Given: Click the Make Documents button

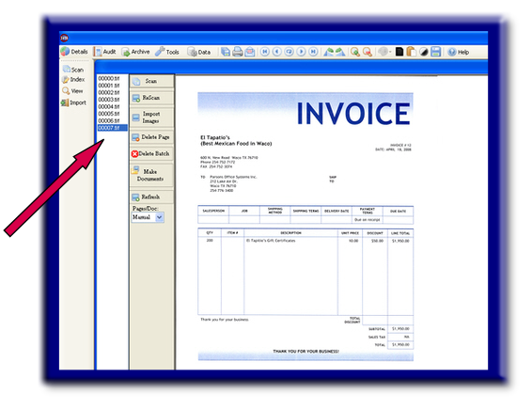Looking at the screenshot, I should [151, 175].
